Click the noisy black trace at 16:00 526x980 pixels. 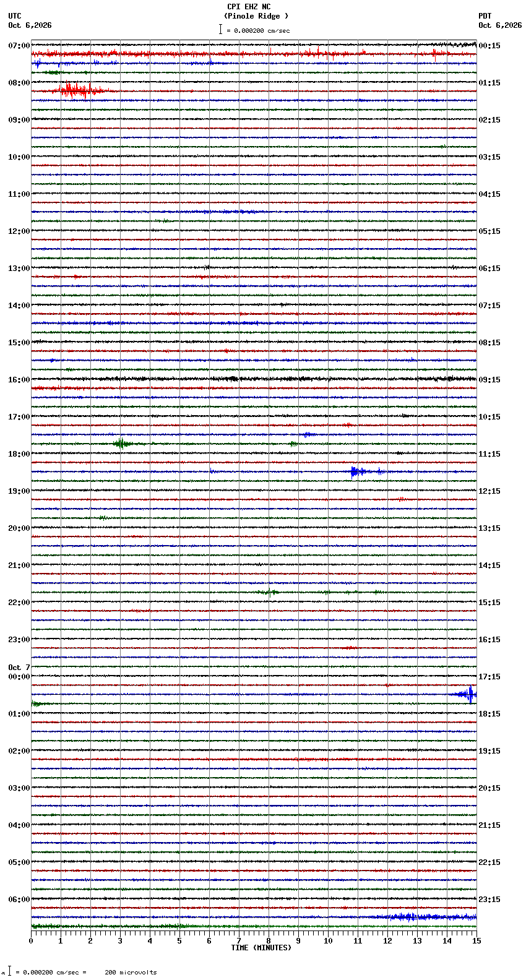(x=254, y=379)
